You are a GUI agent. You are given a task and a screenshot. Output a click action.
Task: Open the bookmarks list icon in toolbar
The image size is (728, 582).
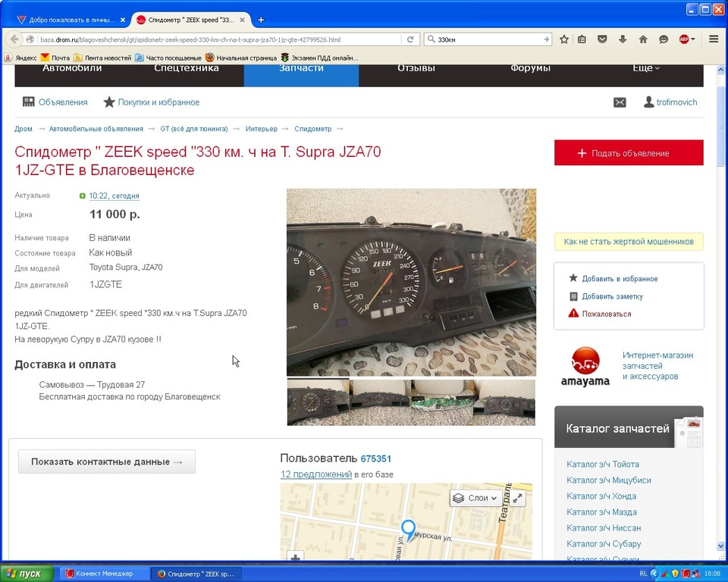coord(582,39)
